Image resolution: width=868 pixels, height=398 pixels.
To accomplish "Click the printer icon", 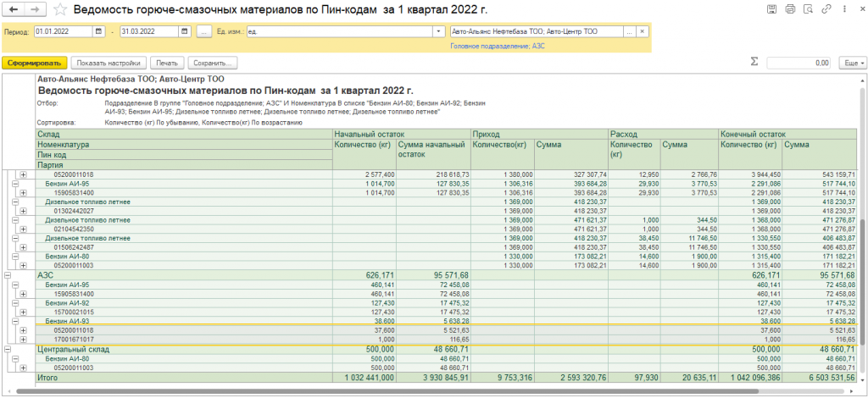I will [x=789, y=10].
